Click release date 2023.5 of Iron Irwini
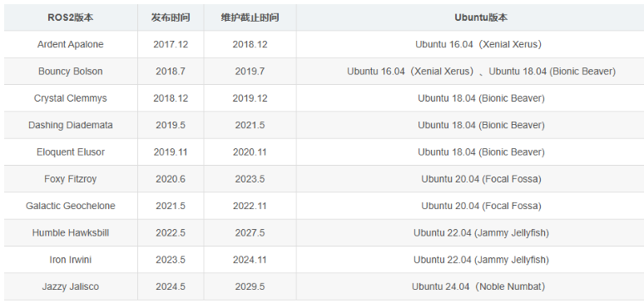 171,260
